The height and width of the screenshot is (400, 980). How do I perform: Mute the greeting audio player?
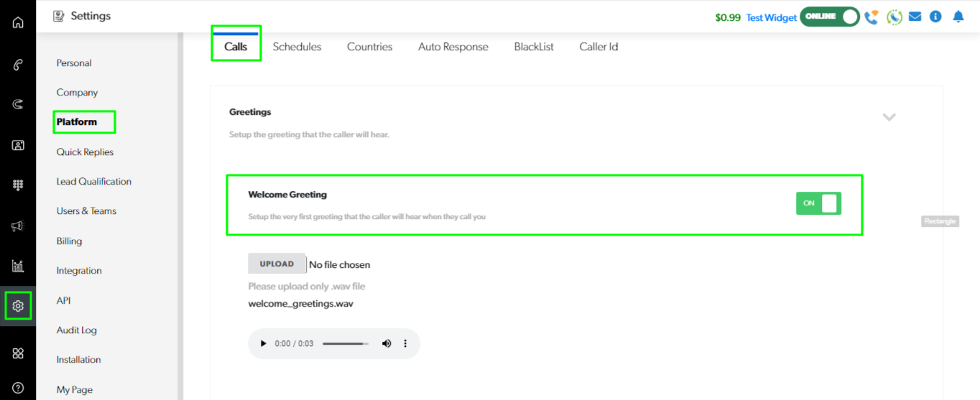click(x=387, y=343)
